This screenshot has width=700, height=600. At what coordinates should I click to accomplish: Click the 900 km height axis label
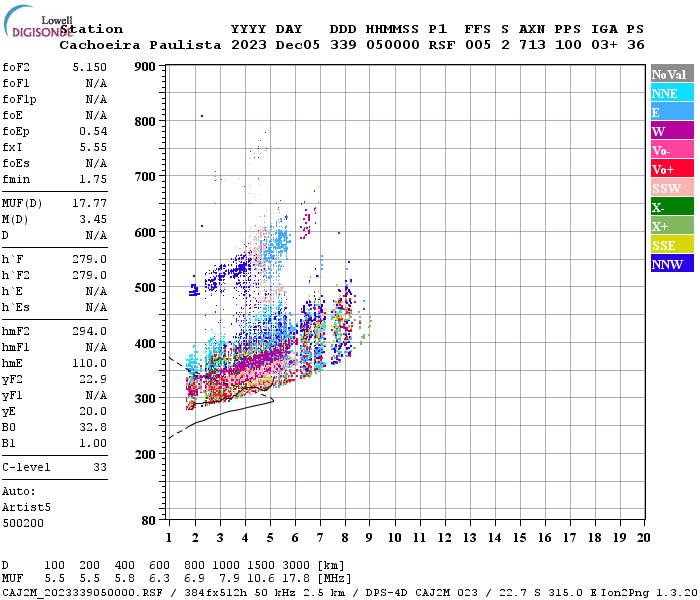tap(145, 67)
